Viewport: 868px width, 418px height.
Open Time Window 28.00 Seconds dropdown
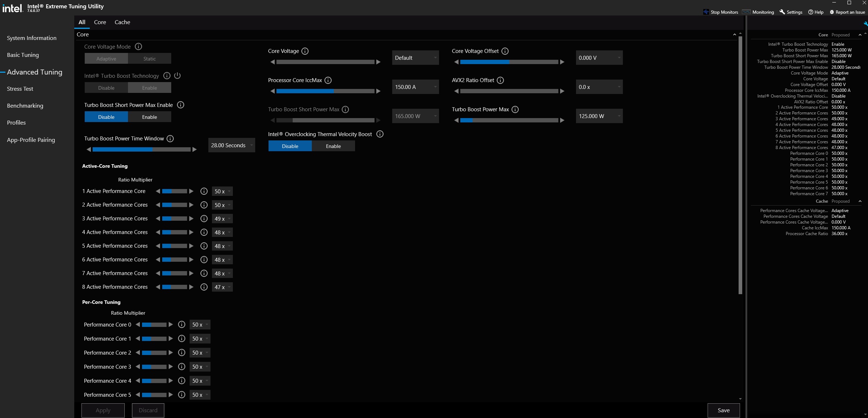[x=232, y=145]
